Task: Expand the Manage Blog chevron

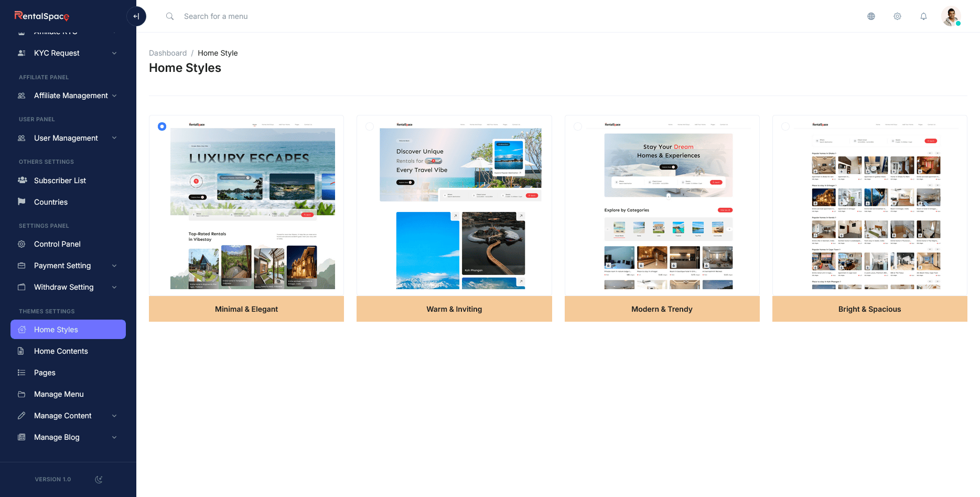Action: pyautogui.click(x=114, y=437)
